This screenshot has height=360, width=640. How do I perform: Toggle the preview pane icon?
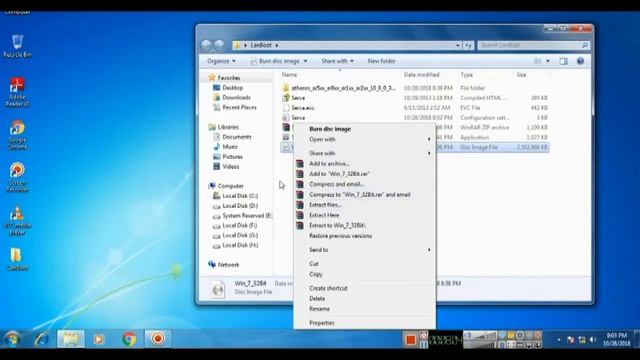[x=563, y=61]
